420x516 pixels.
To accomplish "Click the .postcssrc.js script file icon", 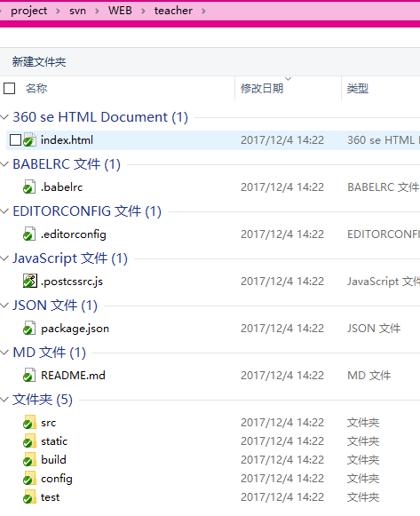I will (x=30, y=281).
